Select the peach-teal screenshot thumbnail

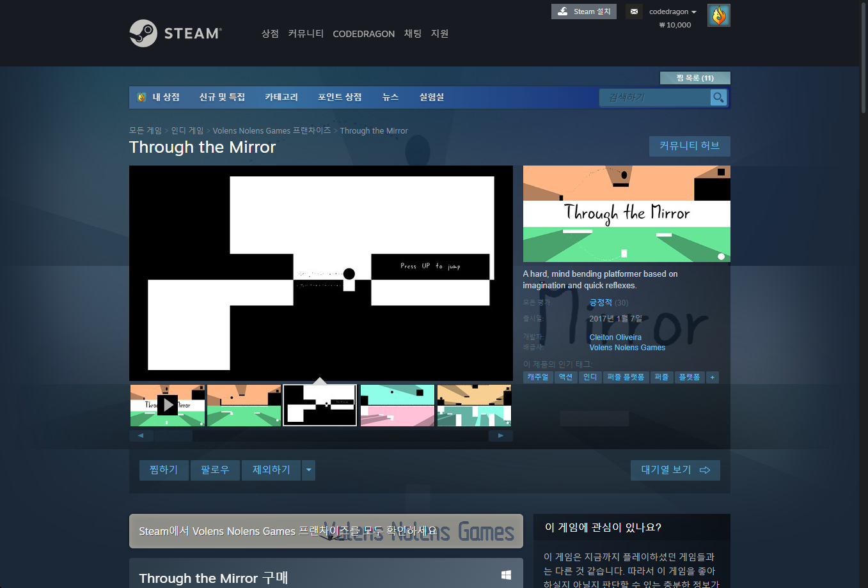(x=475, y=405)
